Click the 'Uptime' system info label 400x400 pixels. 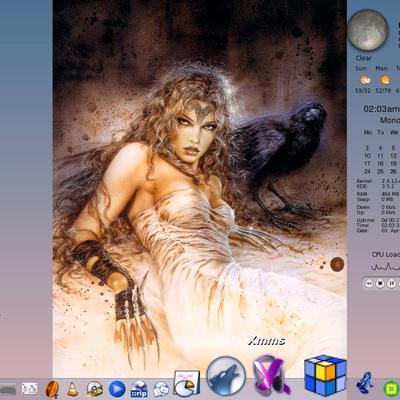click(x=365, y=220)
